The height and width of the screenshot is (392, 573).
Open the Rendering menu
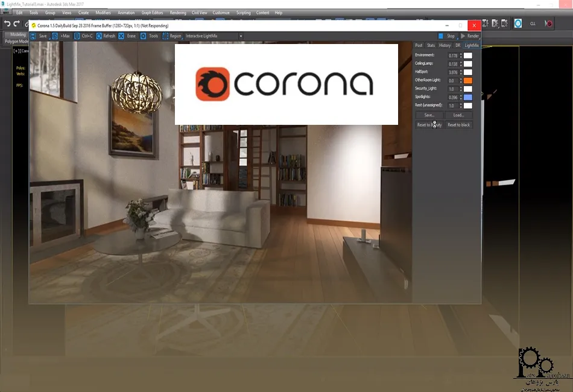pyautogui.click(x=177, y=12)
